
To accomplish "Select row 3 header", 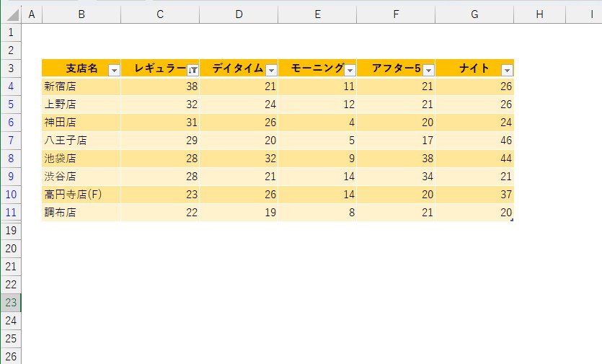I will (11, 68).
